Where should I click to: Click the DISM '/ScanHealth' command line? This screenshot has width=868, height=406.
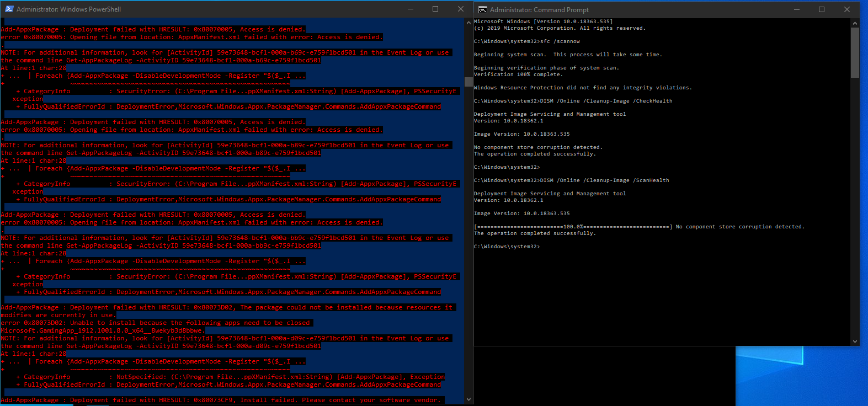point(572,180)
